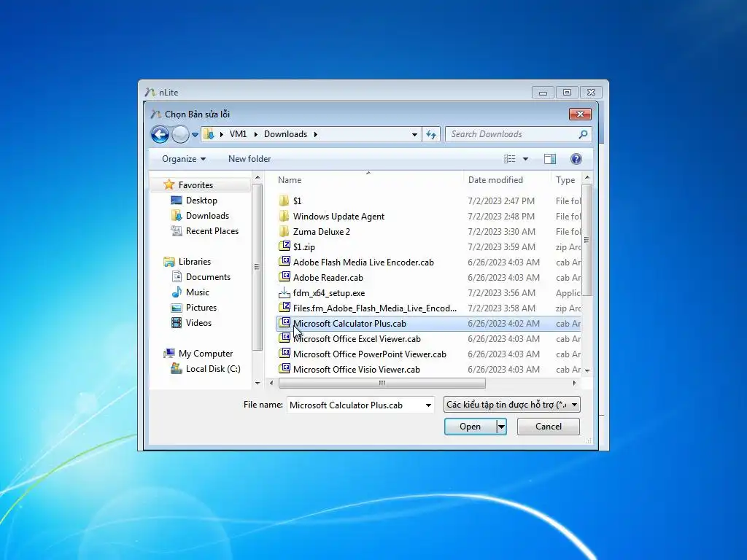Open the address bar history dropdown
This screenshot has width=747, height=560.
pyautogui.click(x=414, y=135)
